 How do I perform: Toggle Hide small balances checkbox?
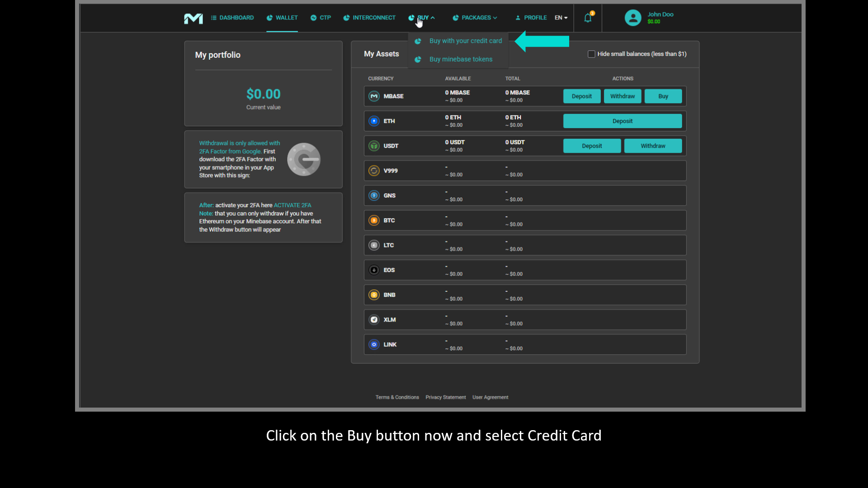[591, 54]
